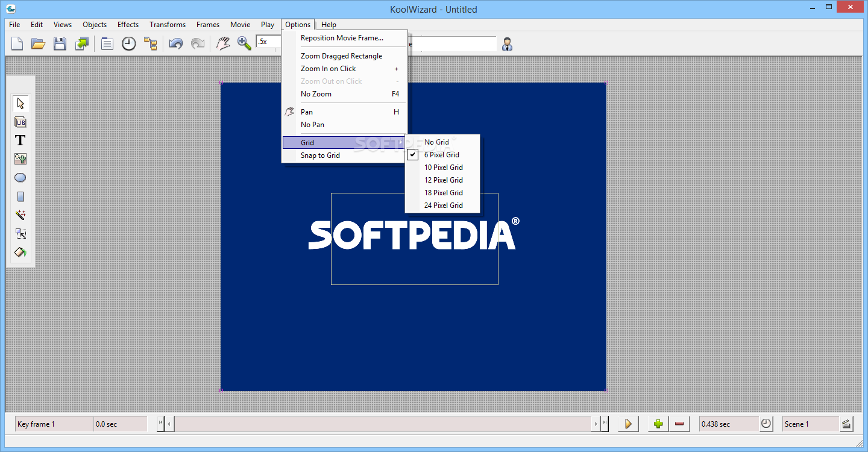
Task: Pick the magic wand effects tool
Action: pyautogui.click(x=20, y=215)
